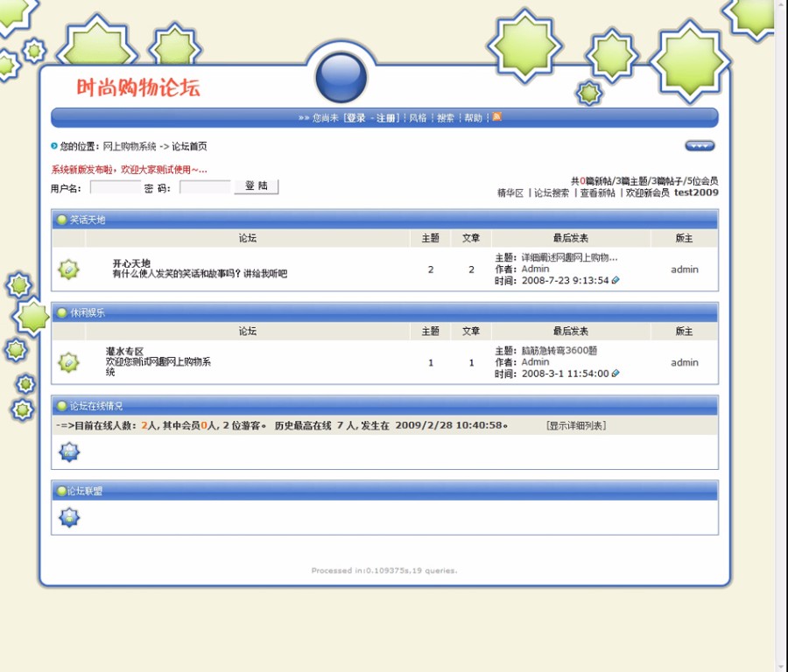The image size is (788, 672).
Task: Click the 登录 link in navigation bar
Action: [x=355, y=118]
